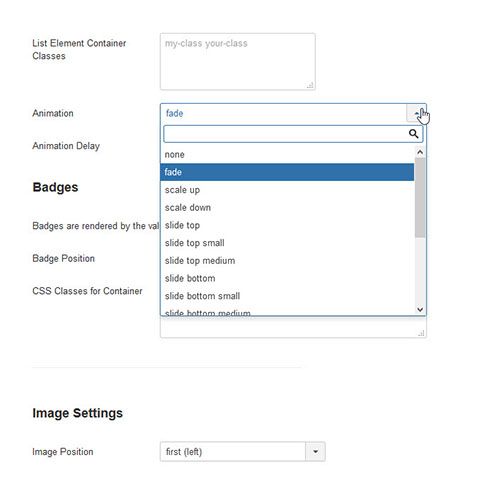500x500 pixels.
Task: Choose 'scale down' from animation list
Action: point(287,208)
